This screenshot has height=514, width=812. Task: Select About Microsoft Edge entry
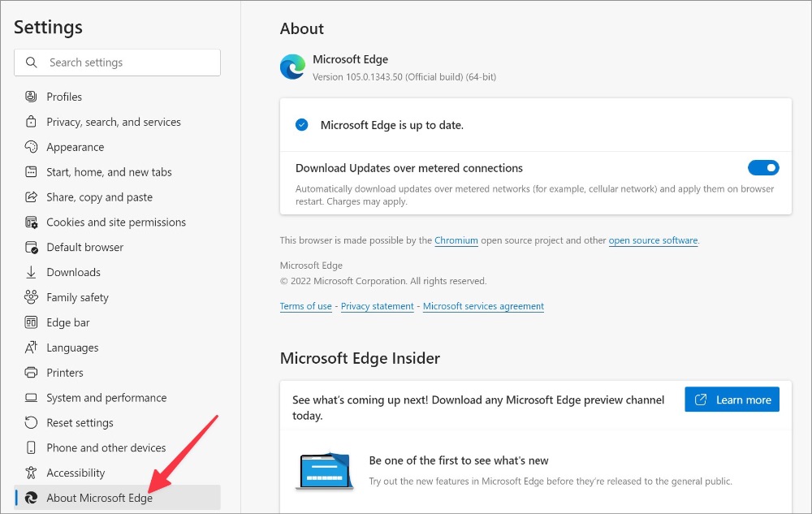pyautogui.click(x=117, y=498)
